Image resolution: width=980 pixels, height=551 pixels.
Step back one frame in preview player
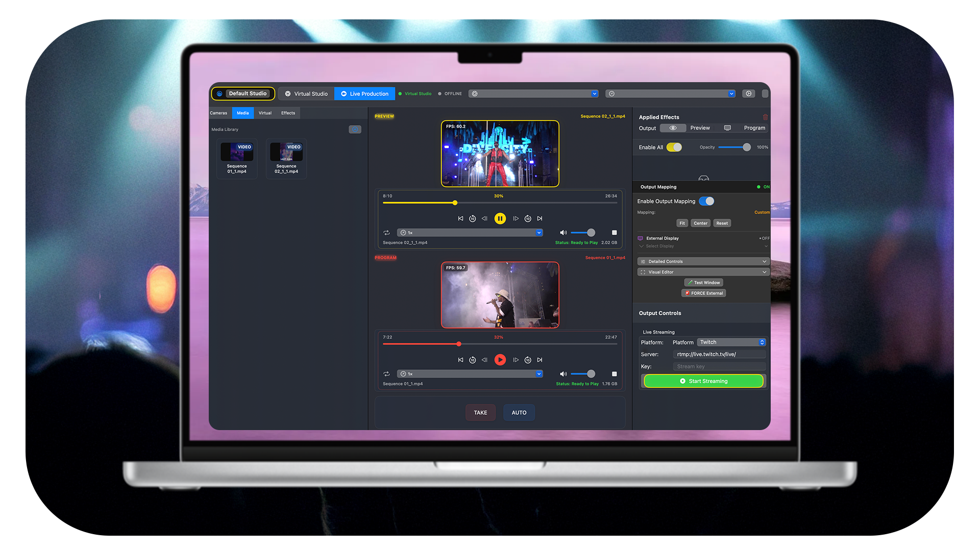[484, 218]
